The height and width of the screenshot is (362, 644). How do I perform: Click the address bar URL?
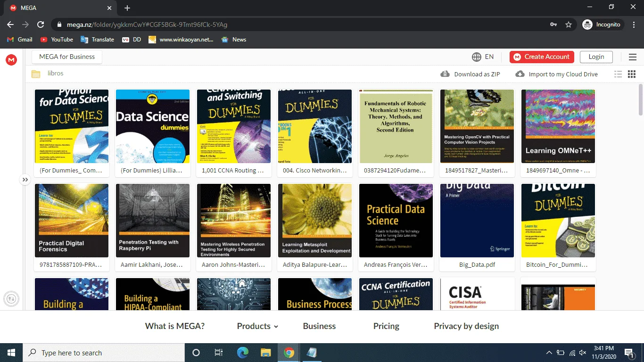[147, 25]
